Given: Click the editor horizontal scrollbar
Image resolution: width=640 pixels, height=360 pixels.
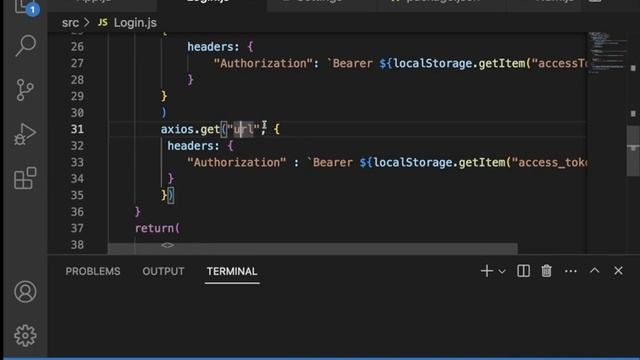Looking at the screenshot, I should pos(313,248).
